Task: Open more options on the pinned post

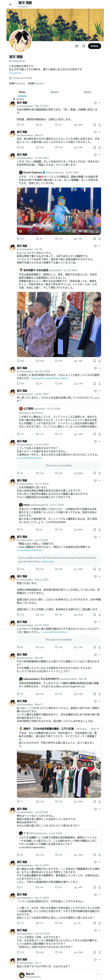Action: tap(100, 103)
